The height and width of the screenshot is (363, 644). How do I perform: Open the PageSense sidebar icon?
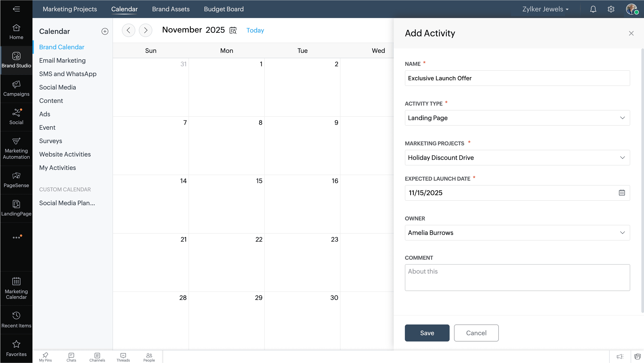pyautogui.click(x=16, y=180)
